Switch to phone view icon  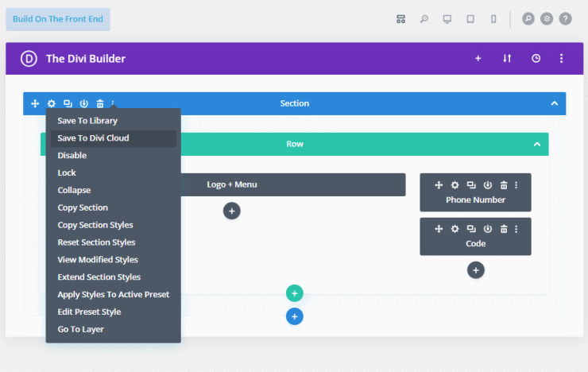pyautogui.click(x=493, y=19)
